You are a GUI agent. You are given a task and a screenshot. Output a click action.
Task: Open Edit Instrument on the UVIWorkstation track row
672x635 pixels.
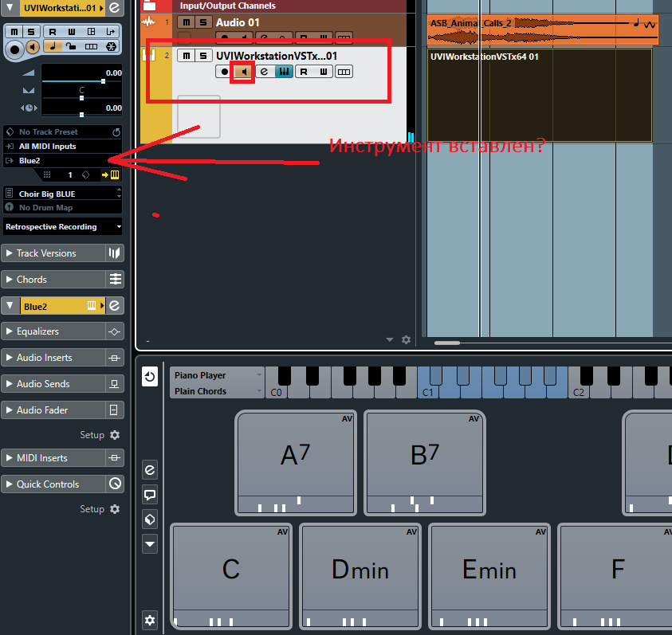tap(284, 72)
